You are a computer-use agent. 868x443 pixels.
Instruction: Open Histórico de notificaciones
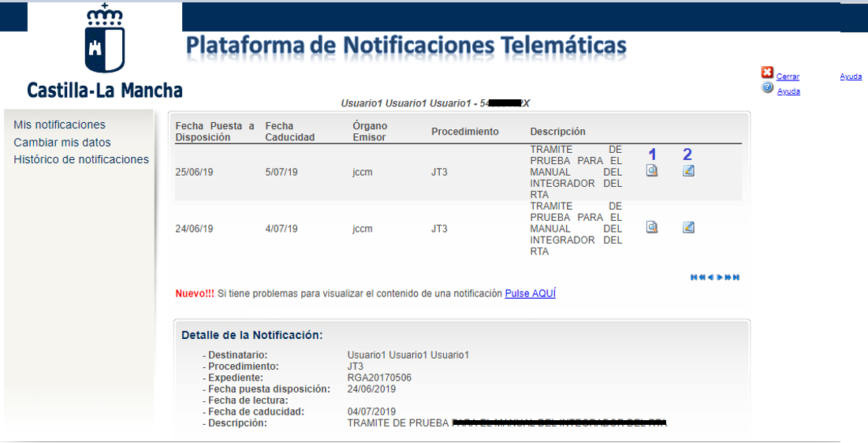(x=81, y=159)
